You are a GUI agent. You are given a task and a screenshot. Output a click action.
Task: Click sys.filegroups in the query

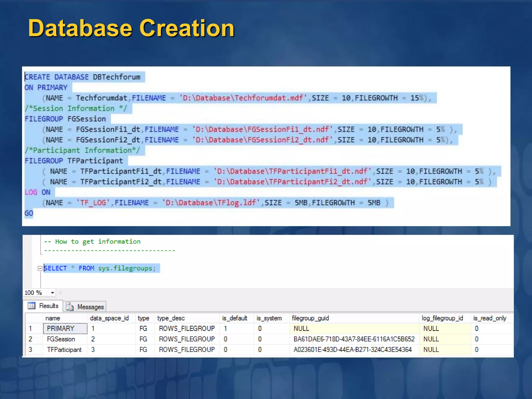coord(125,268)
